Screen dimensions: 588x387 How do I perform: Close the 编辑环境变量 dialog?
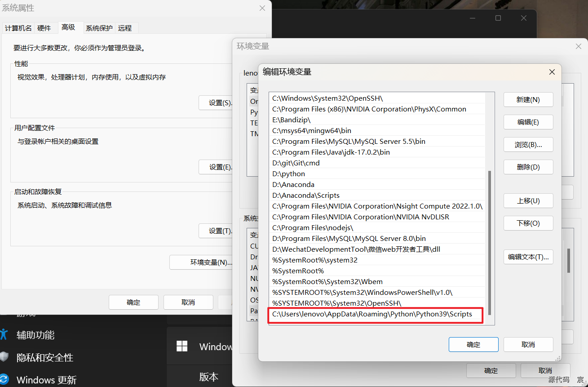(552, 72)
